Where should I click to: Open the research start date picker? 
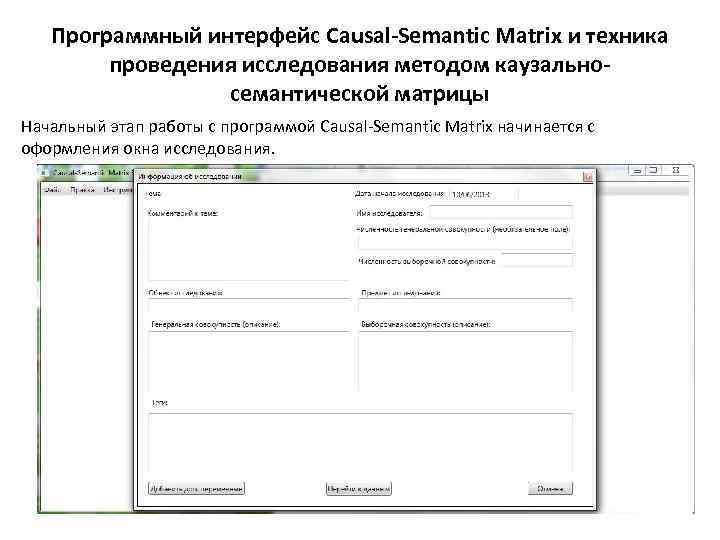point(483,194)
